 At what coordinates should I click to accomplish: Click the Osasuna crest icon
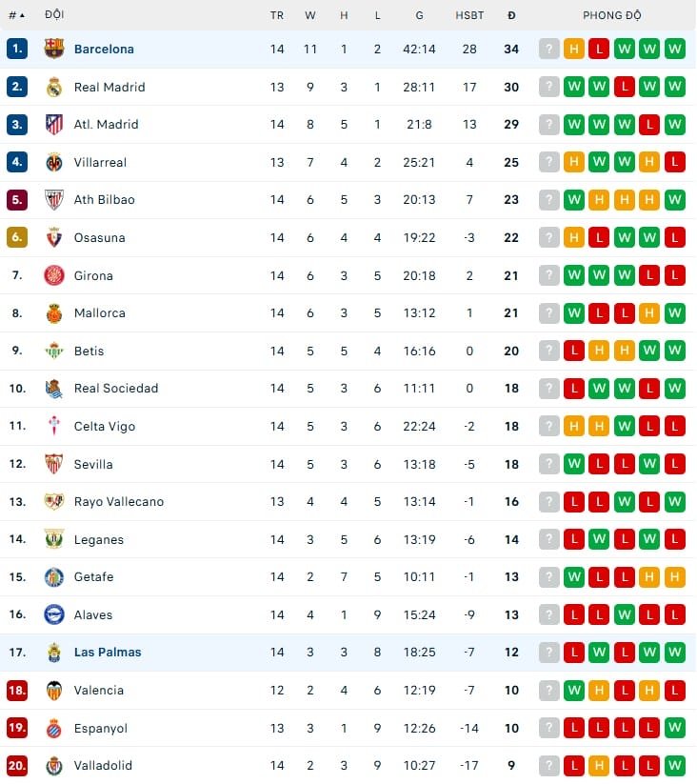tap(54, 237)
